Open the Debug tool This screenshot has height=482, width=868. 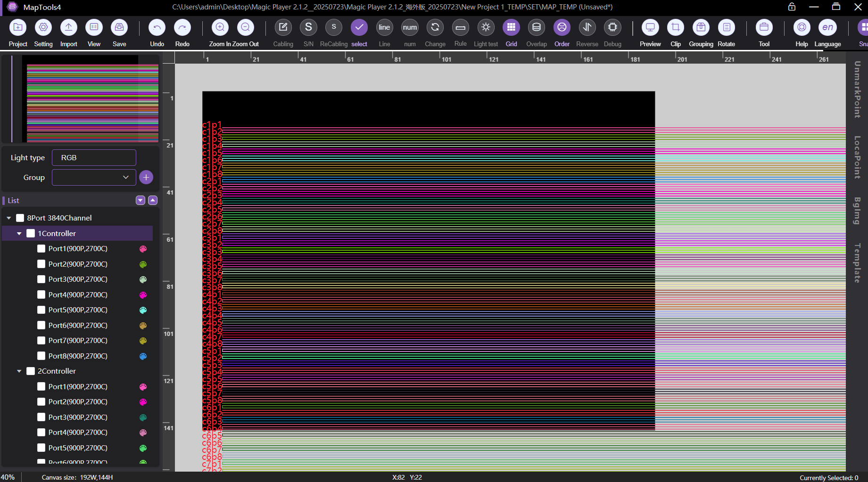click(x=613, y=28)
